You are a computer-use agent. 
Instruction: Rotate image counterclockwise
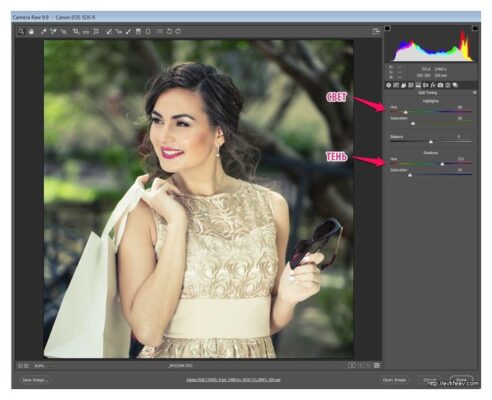click(169, 32)
